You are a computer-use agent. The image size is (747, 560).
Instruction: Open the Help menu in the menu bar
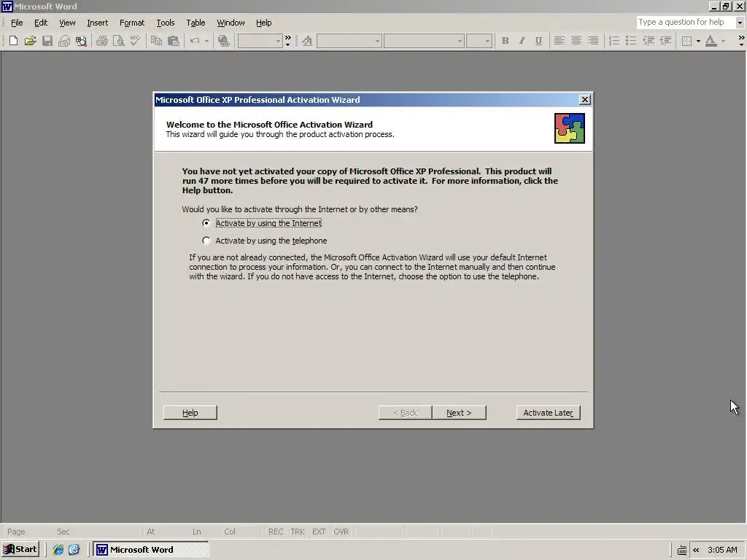[x=263, y=23]
